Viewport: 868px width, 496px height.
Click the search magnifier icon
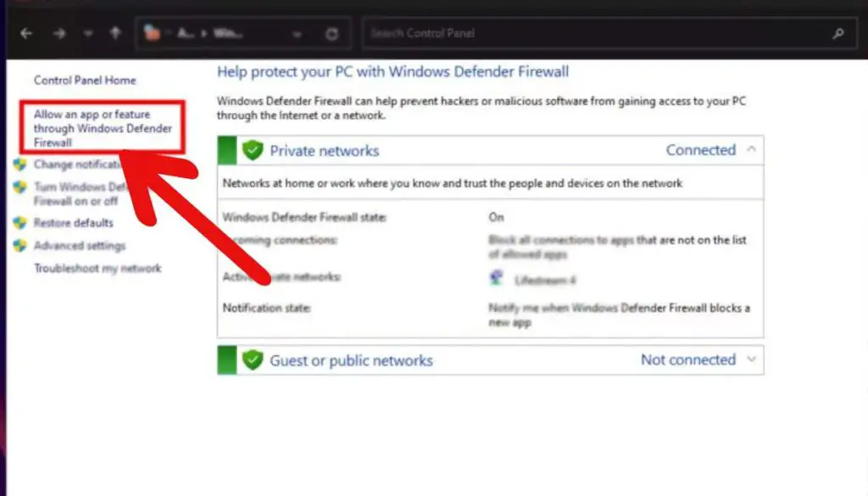[838, 34]
